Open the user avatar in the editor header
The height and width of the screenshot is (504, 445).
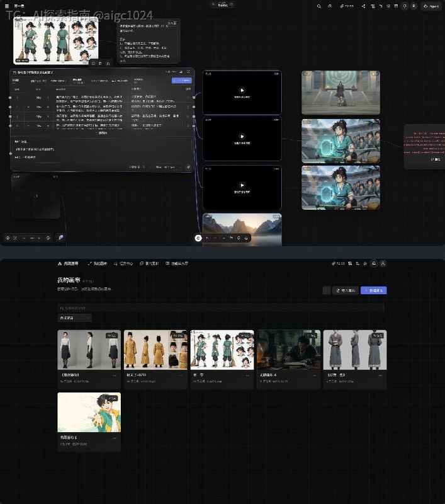[414, 6]
